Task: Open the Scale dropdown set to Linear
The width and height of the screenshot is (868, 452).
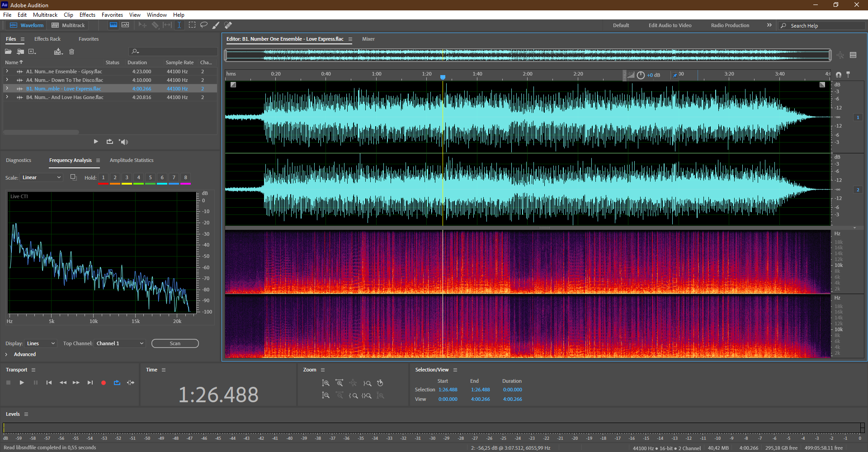Action: 41,178
